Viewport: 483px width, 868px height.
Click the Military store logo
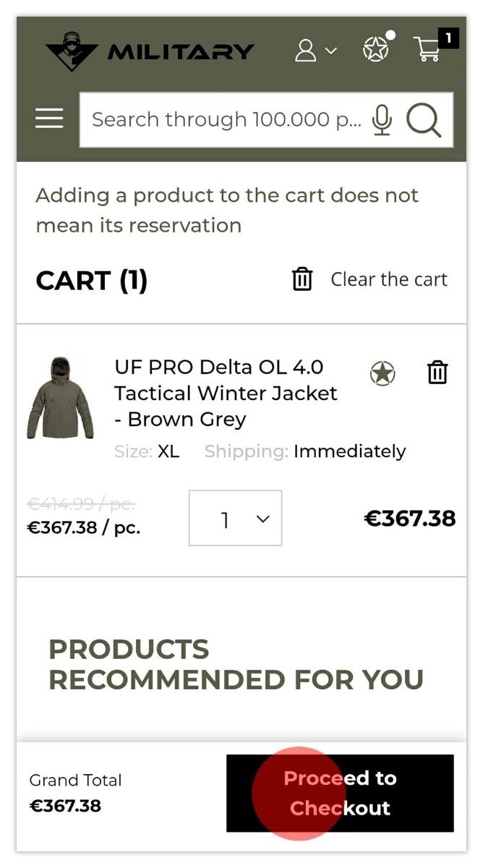click(x=150, y=51)
